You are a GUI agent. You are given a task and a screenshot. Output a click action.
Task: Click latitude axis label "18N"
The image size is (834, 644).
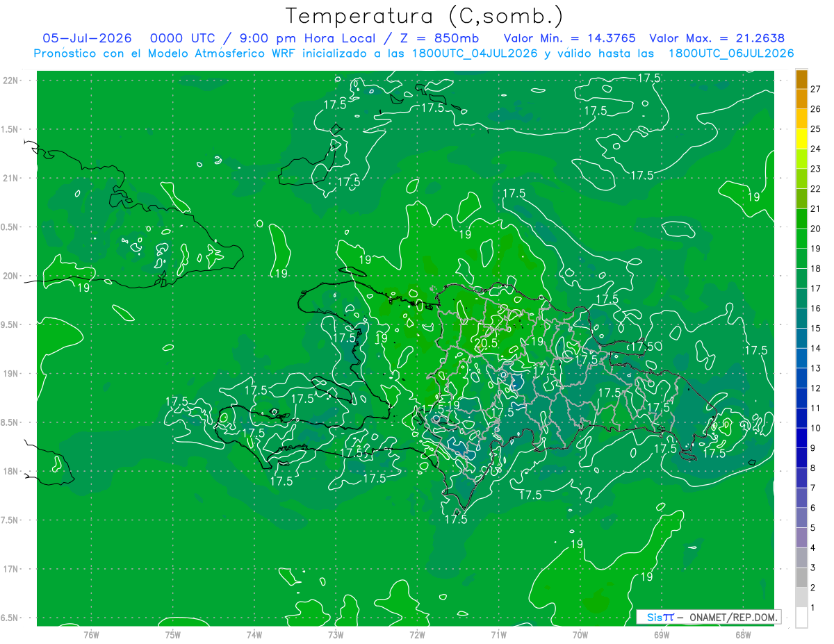10,472
